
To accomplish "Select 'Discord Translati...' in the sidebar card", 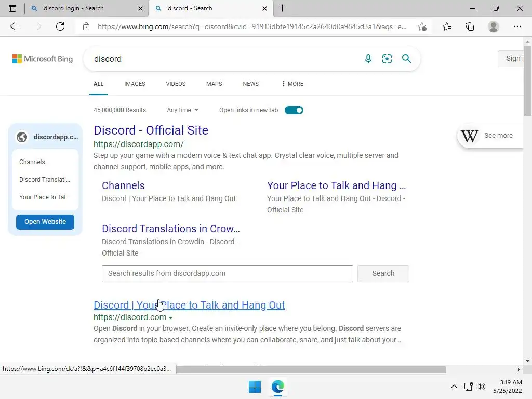I will (45, 179).
